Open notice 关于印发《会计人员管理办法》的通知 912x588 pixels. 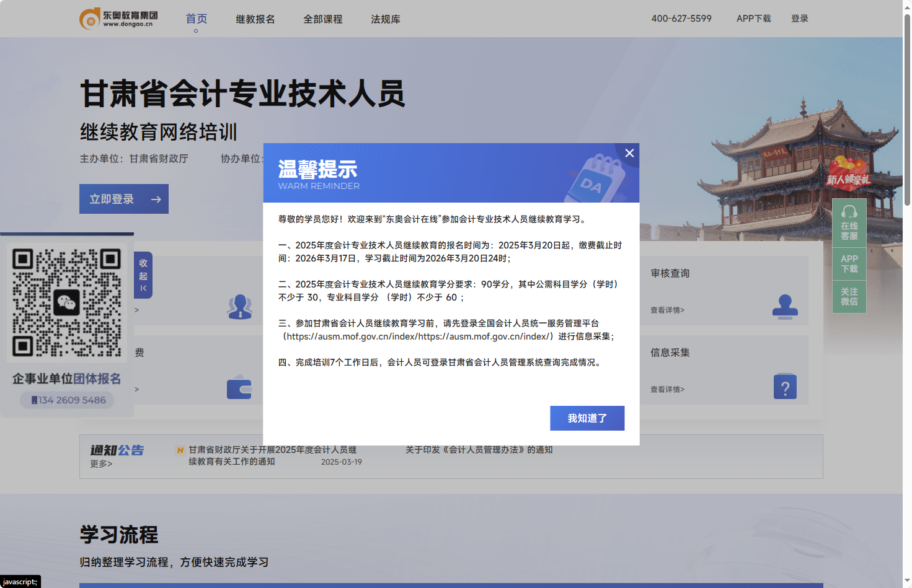click(x=479, y=450)
